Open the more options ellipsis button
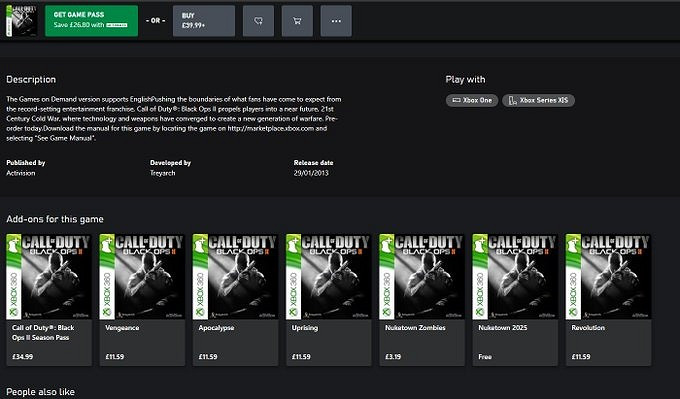680x399 pixels. pyautogui.click(x=336, y=21)
